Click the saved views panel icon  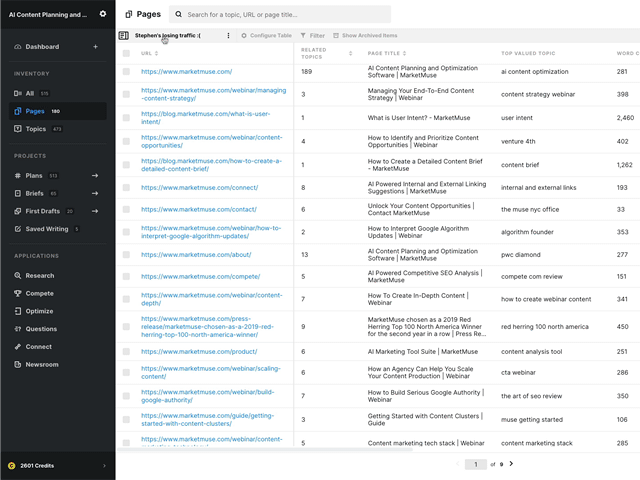(124, 36)
